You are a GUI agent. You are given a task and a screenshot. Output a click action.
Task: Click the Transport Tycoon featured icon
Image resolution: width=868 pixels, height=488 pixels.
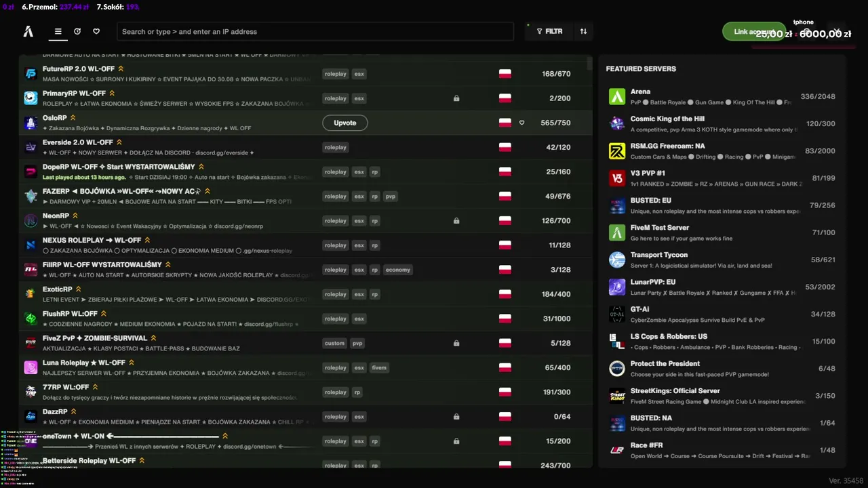(x=617, y=260)
